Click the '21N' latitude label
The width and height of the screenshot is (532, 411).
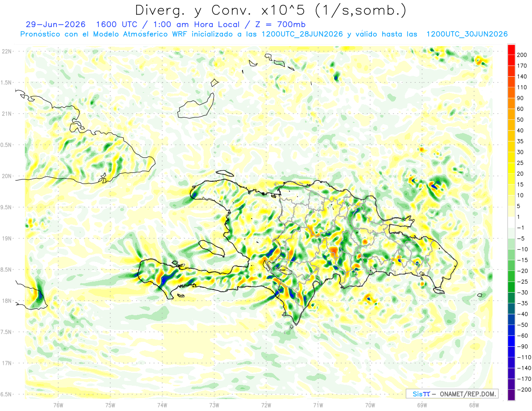(6, 114)
